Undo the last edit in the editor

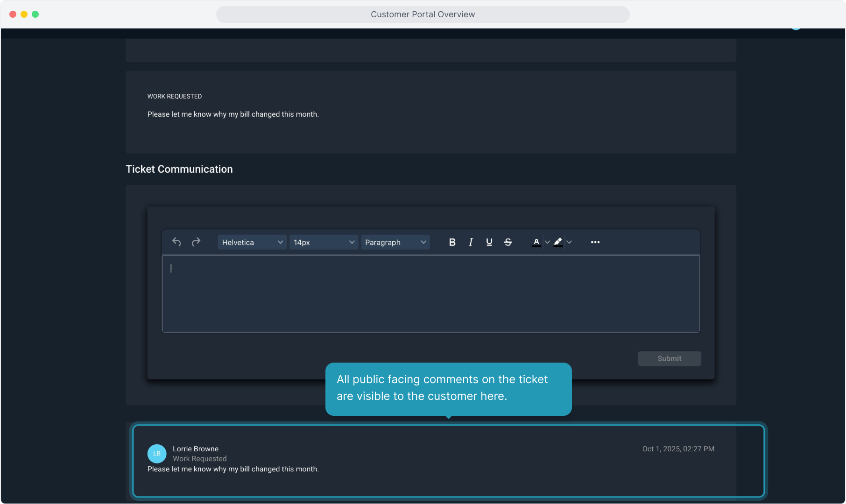[176, 242]
